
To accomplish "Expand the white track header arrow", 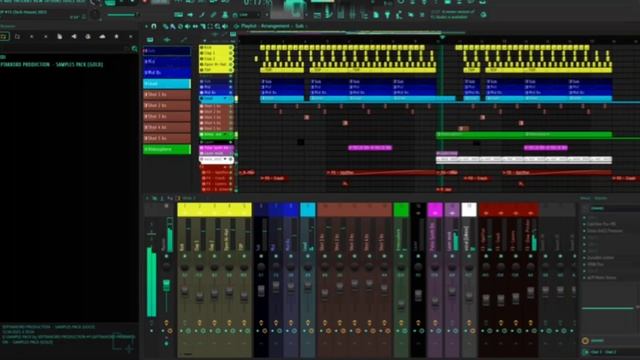I will 226,159.
